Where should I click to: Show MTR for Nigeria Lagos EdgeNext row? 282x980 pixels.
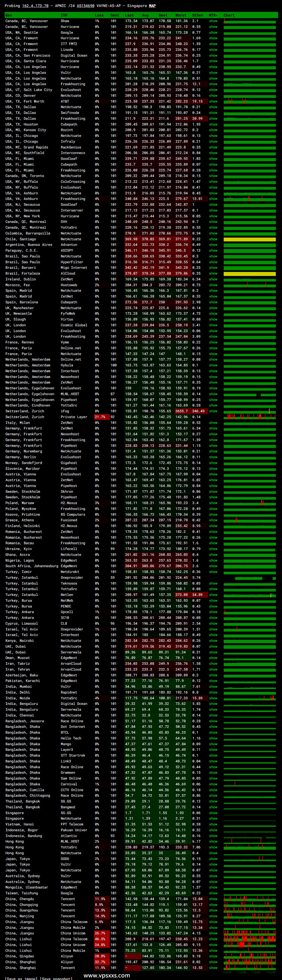coord(213,560)
